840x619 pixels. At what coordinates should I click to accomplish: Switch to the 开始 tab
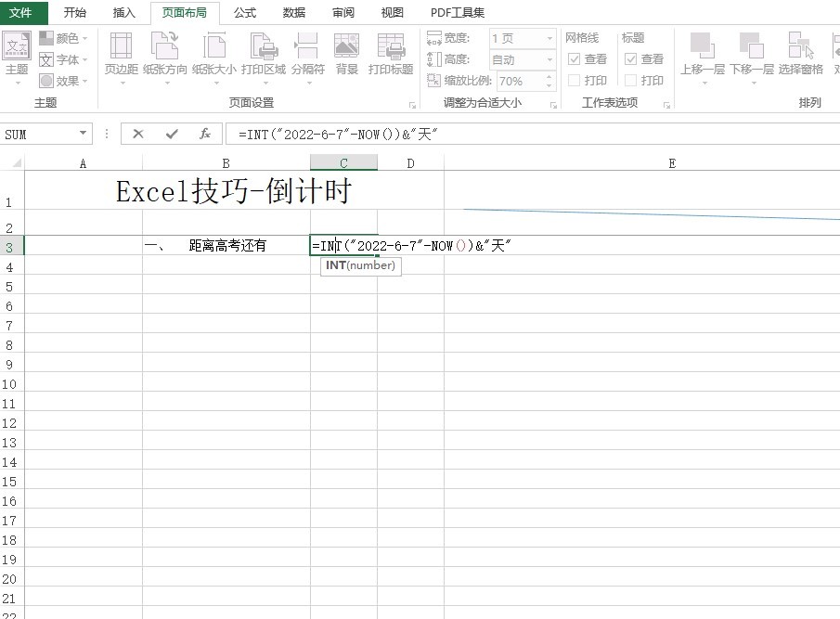coord(75,12)
